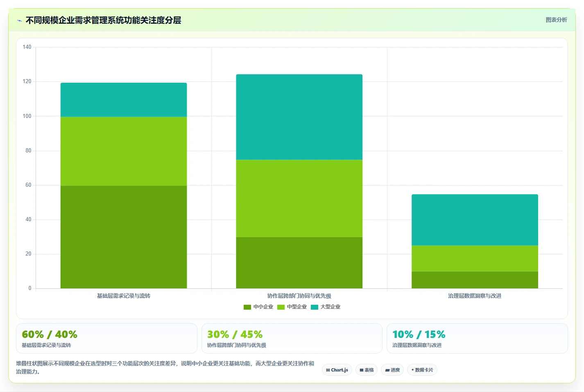Click the y-axis value 140
584x392 pixels.
coord(27,47)
